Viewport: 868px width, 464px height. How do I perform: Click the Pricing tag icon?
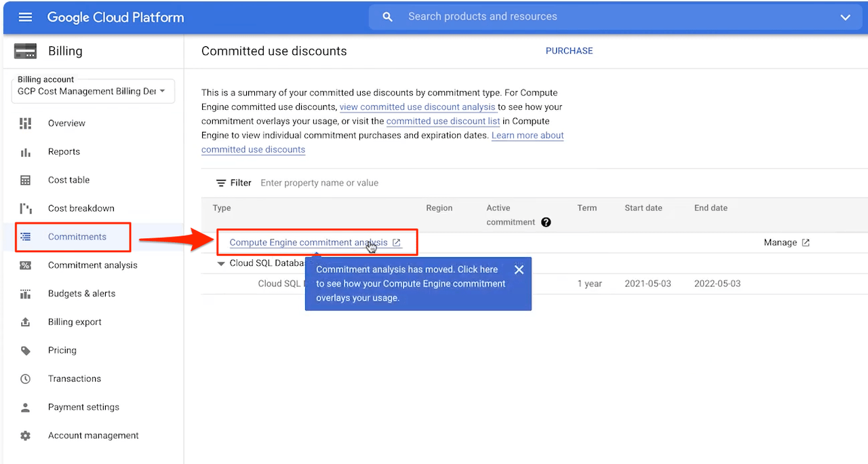coord(26,351)
